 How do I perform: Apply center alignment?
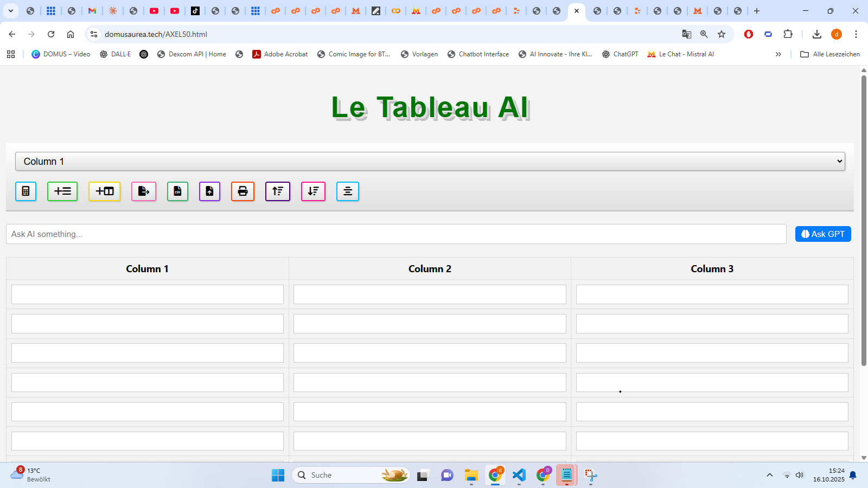tap(348, 191)
